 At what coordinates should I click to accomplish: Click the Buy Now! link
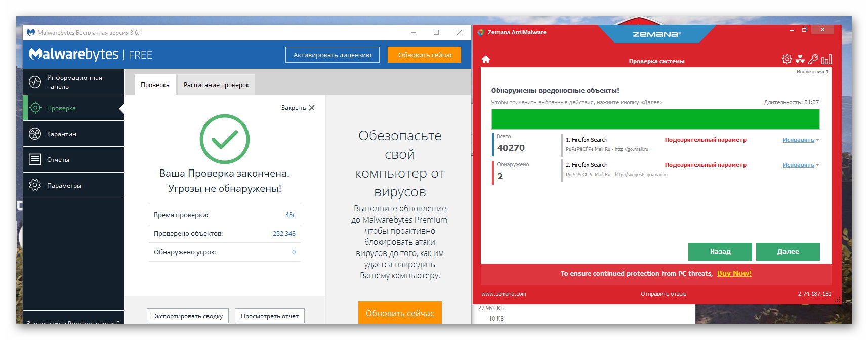pos(734,273)
